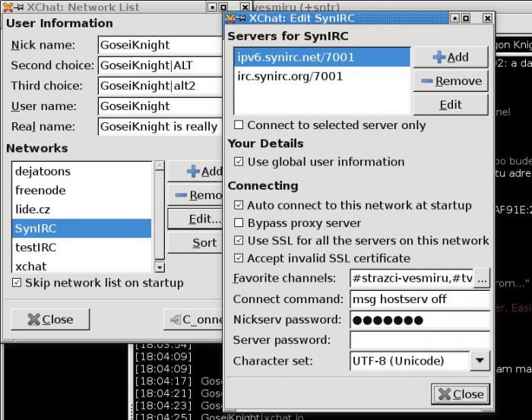532x420 pixels.
Task: Click timestamp [18:04:21] in chat window
Action: point(163,393)
